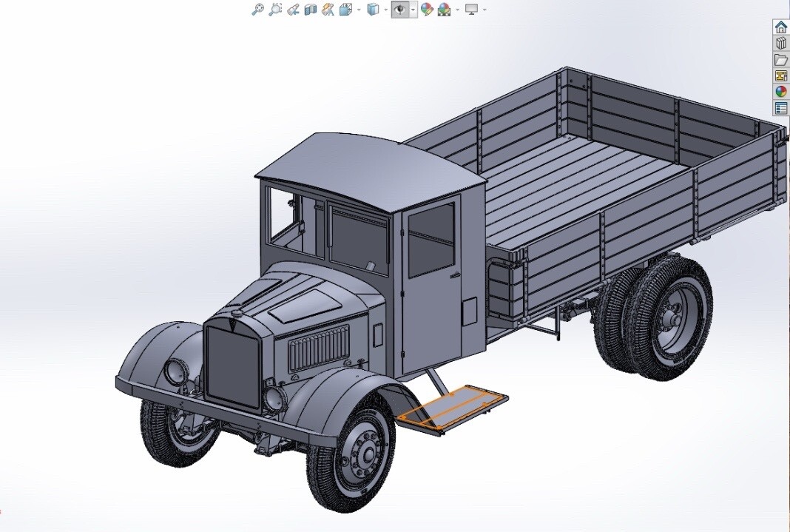Open Dynamic Annotation Views
The image size is (790, 532).
click(x=328, y=9)
